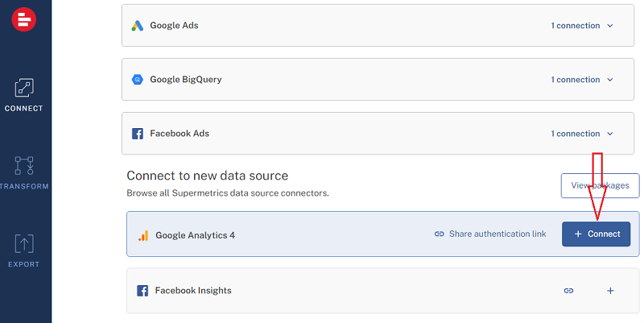Image resolution: width=644 pixels, height=323 pixels.
Task: Expand Google BigQuery connection chevron
Action: click(x=610, y=80)
